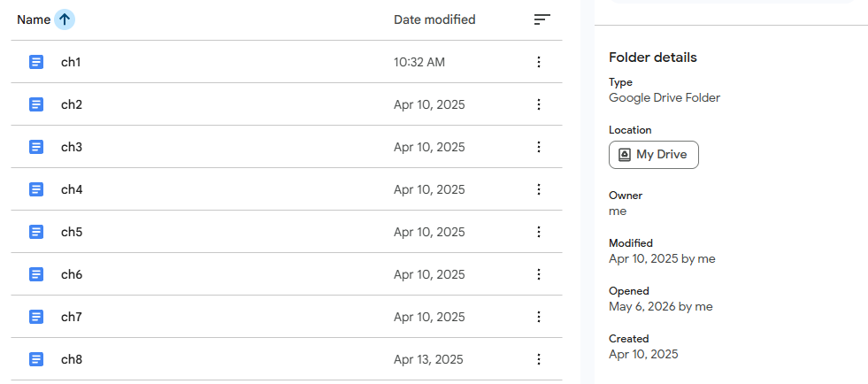Select the ch3 file name

pyautogui.click(x=72, y=147)
